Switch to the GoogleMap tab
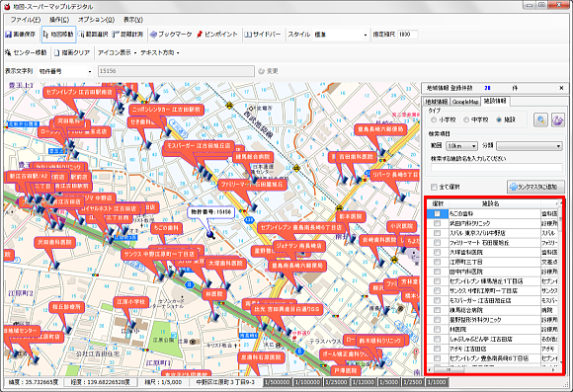573x392 pixels. pos(465,102)
